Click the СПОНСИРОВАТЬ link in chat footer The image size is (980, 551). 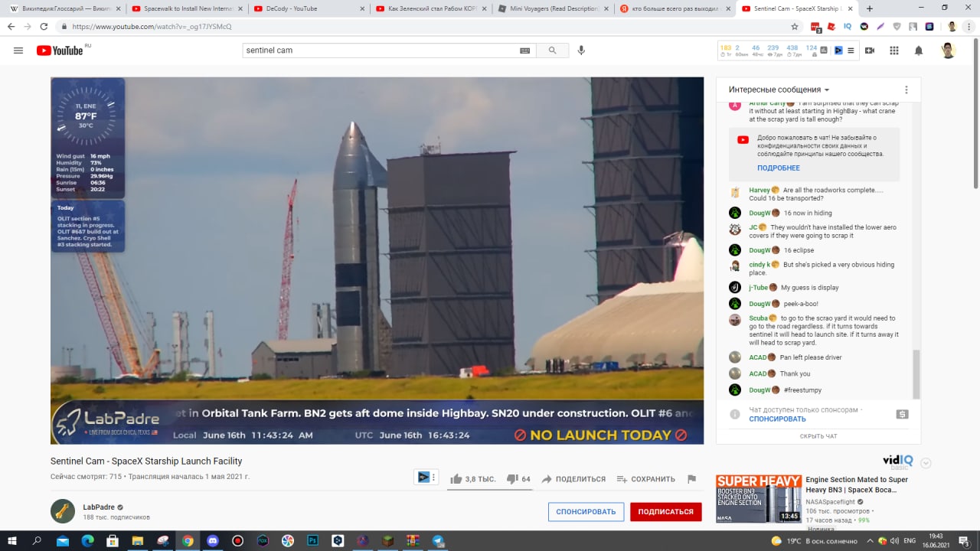(x=777, y=419)
